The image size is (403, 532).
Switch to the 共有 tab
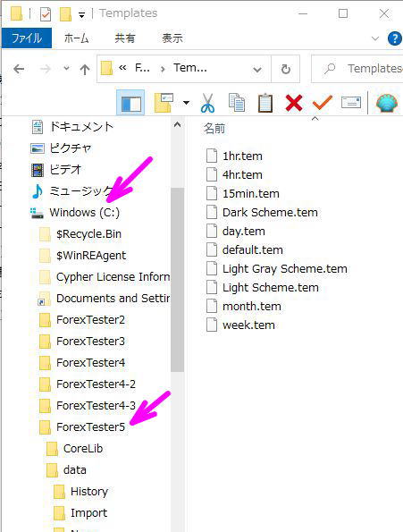pos(125,38)
